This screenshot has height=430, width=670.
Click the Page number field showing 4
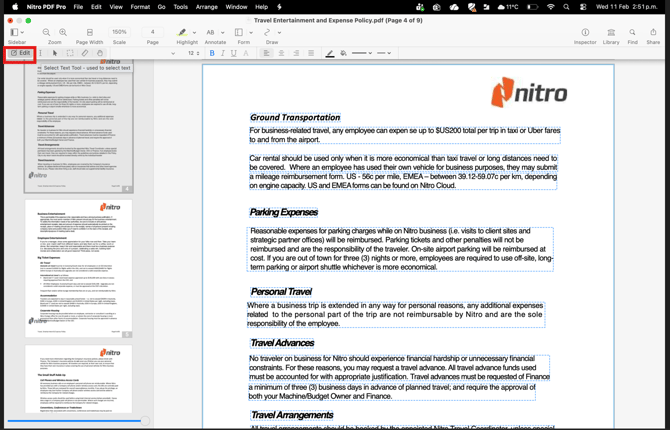(x=153, y=32)
